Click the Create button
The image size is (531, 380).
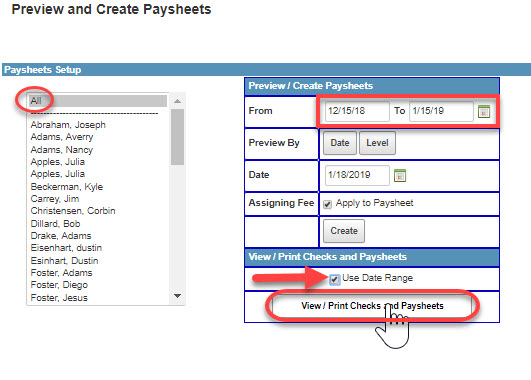[x=344, y=231]
